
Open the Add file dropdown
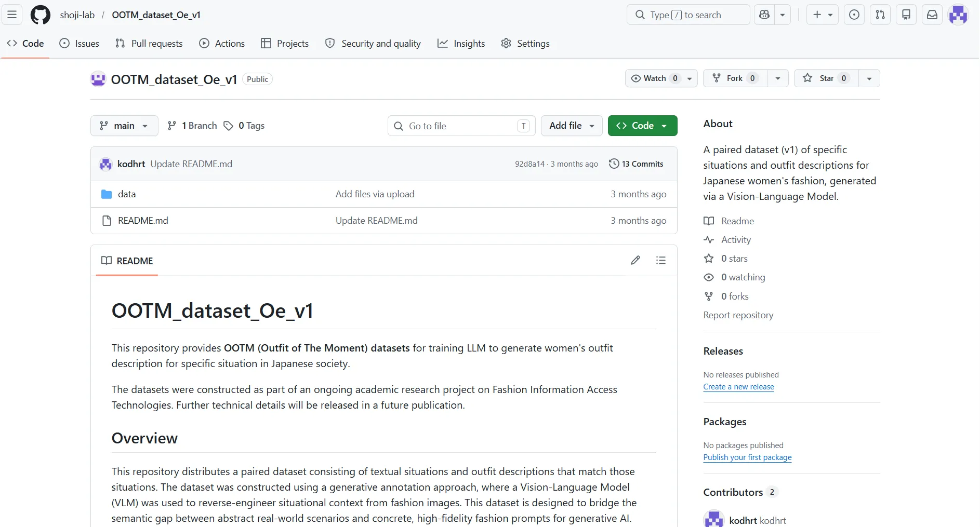[x=572, y=126]
